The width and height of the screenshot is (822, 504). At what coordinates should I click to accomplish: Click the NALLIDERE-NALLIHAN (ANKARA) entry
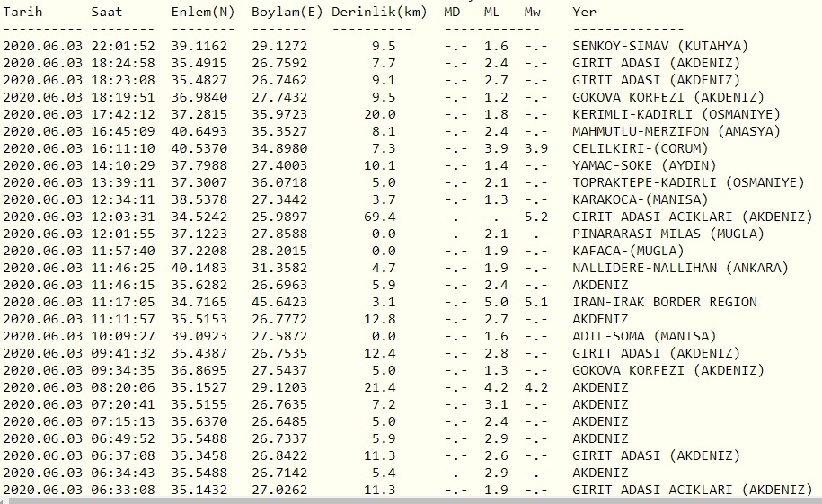680,268
